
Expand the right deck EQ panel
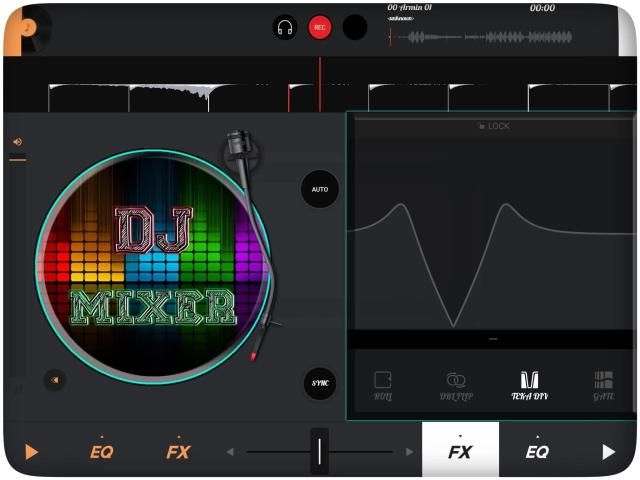click(537, 451)
